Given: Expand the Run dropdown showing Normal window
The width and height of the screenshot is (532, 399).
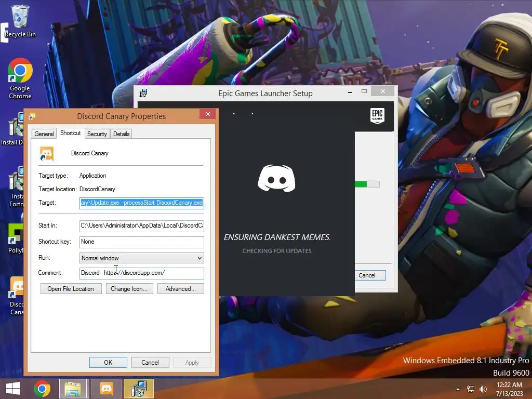Looking at the screenshot, I should coord(142,258).
